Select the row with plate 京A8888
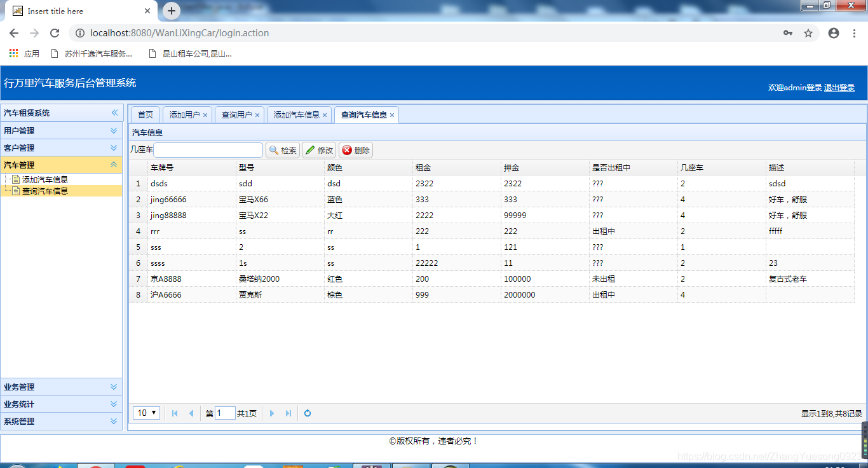The width and height of the screenshot is (868, 468). click(491, 279)
